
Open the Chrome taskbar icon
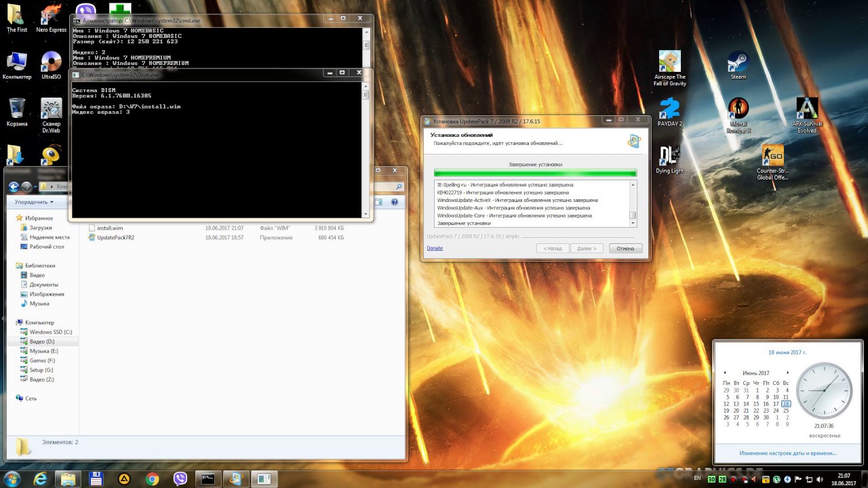pos(152,479)
